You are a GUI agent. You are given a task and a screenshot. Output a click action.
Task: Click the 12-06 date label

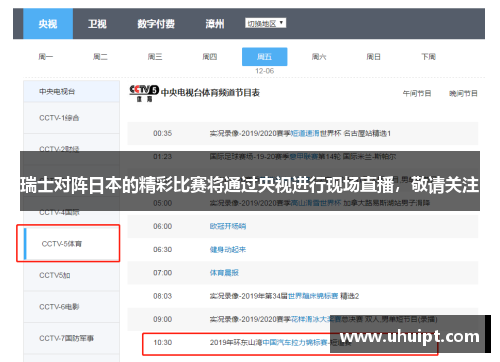(x=265, y=71)
